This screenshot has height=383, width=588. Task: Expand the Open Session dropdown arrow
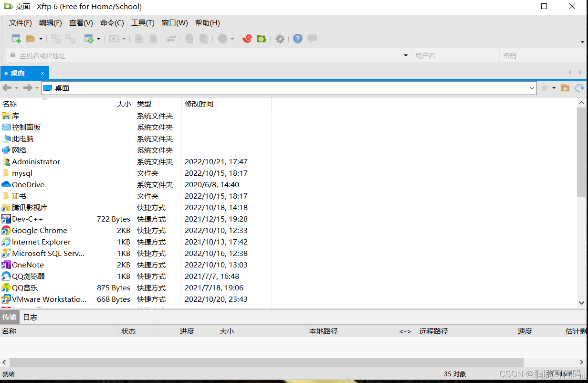41,39
